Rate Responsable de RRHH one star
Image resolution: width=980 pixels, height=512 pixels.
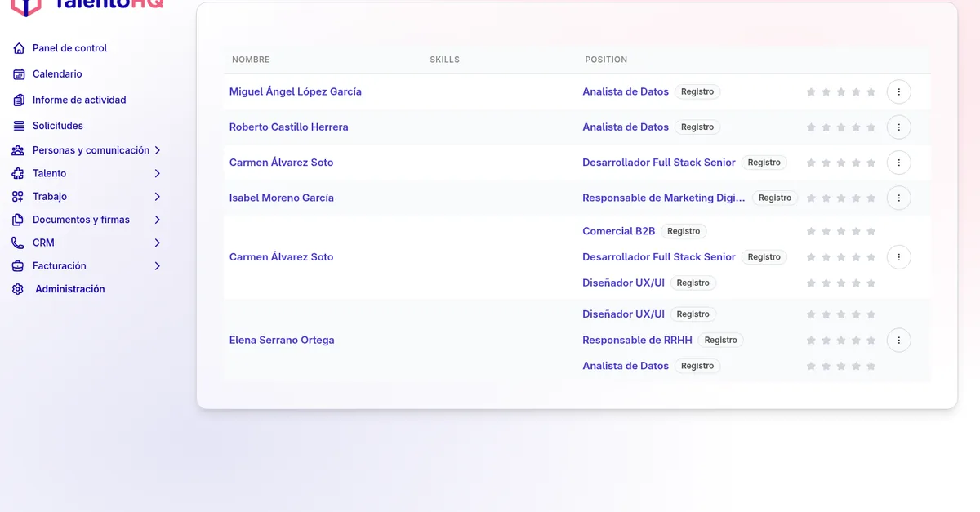click(x=811, y=341)
